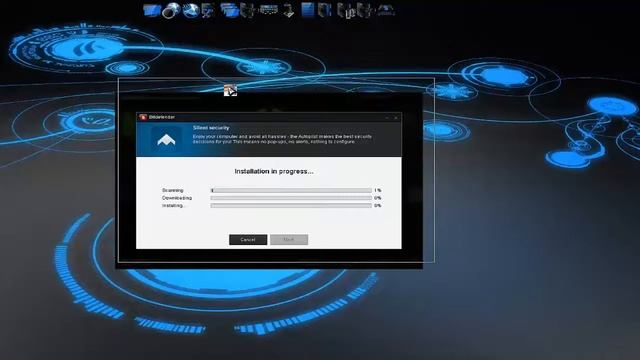Open the keyboard-shaped dock icon
640x360 pixels.
pos(269,10)
